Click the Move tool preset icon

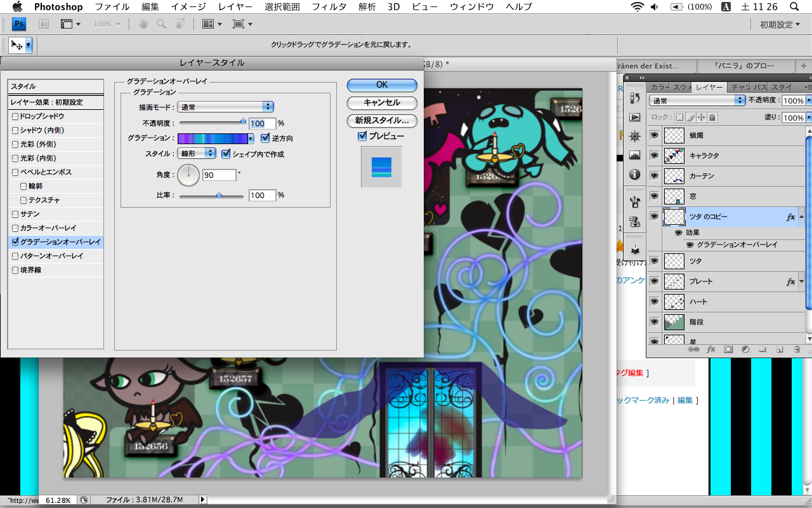point(17,45)
